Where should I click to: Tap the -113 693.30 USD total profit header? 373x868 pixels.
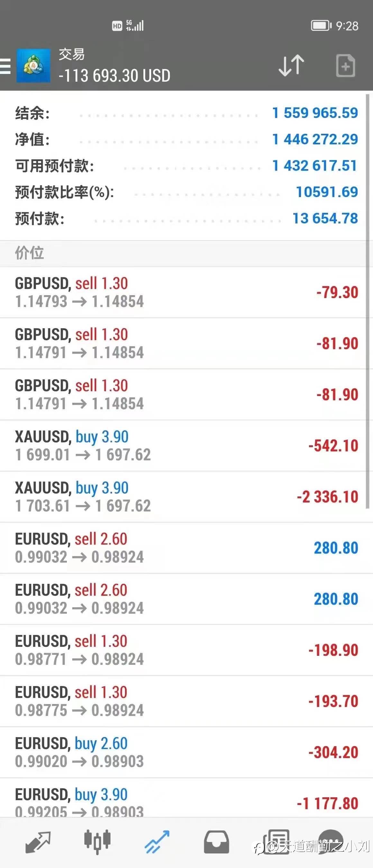(114, 76)
